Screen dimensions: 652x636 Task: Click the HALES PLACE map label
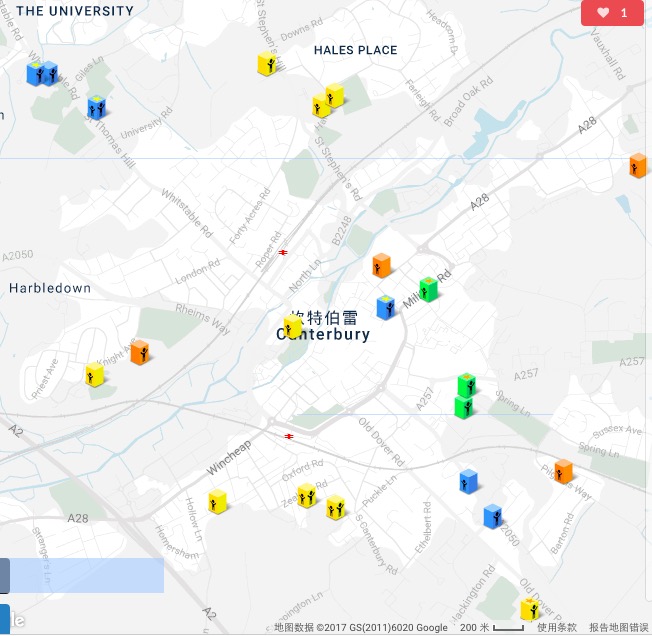tap(356, 50)
